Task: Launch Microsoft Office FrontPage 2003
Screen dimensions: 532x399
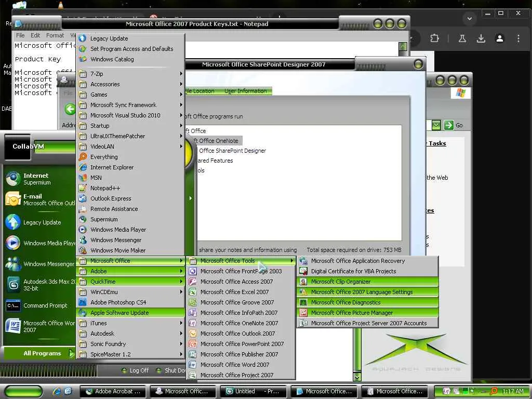Action: 241,271
